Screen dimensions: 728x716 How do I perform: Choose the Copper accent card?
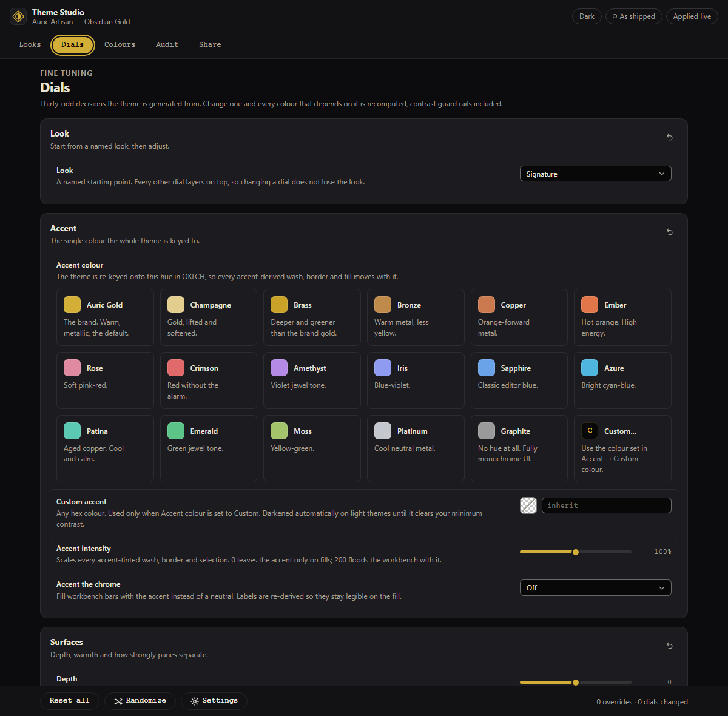[x=519, y=317]
